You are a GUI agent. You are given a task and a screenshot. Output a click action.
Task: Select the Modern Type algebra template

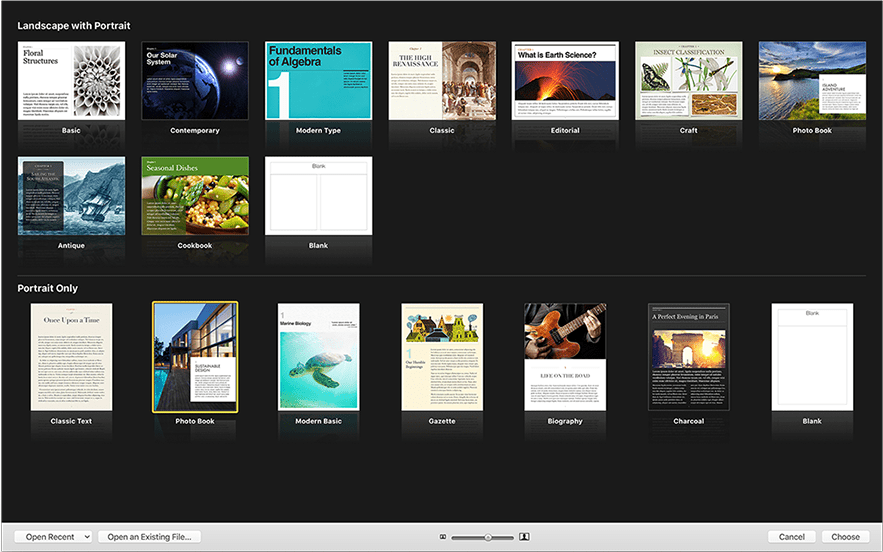tap(318, 81)
